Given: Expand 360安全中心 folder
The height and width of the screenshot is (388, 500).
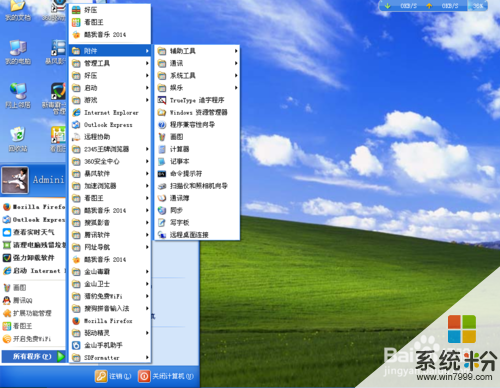Looking at the screenshot, I should tap(110, 161).
